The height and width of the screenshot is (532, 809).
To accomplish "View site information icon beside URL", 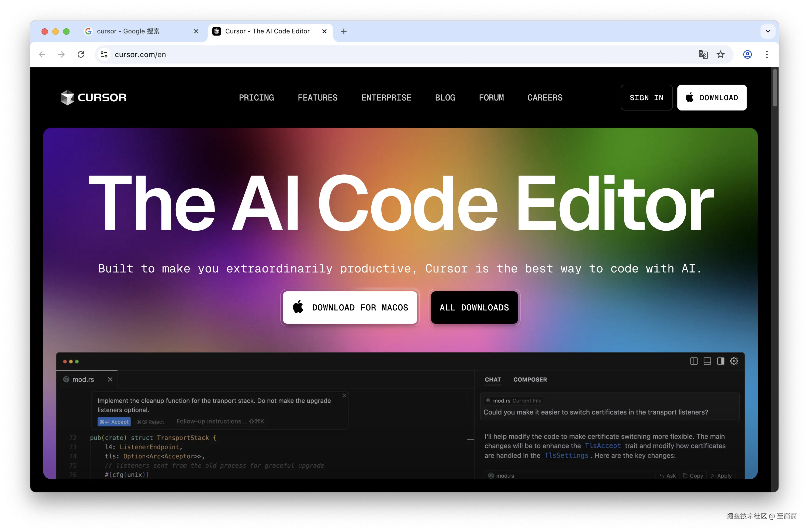I will 104,54.
